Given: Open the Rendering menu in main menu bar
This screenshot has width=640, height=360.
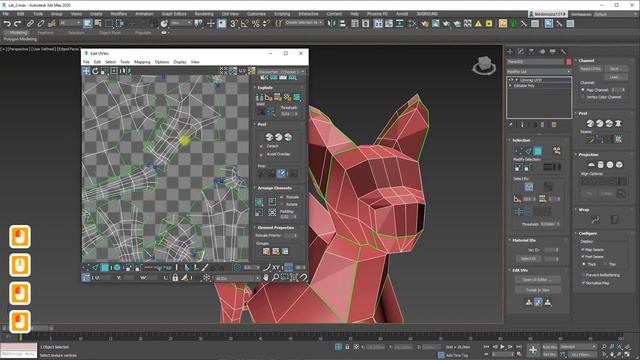Looking at the screenshot, I should pyautogui.click(x=204, y=14).
